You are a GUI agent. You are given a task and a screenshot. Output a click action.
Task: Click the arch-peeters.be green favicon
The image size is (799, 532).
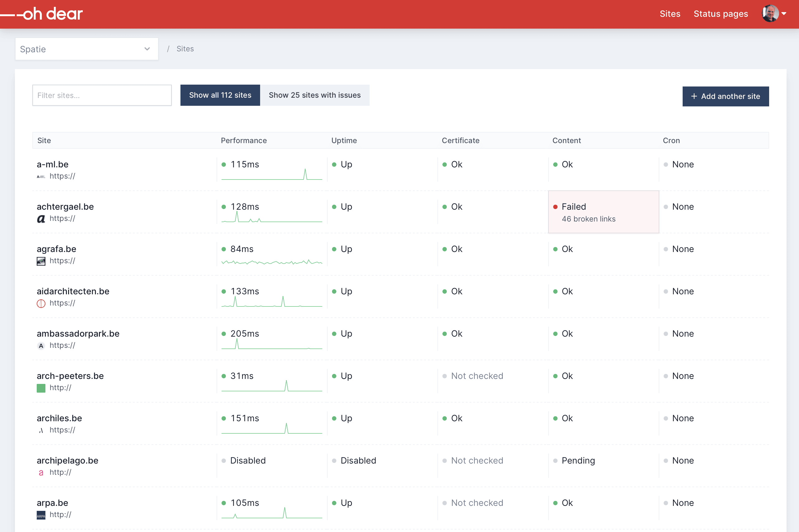click(41, 388)
